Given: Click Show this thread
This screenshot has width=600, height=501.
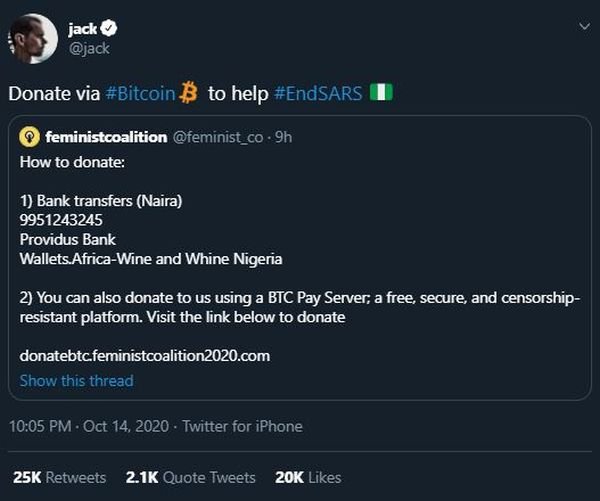Looking at the screenshot, I should [x=76, y=380].
